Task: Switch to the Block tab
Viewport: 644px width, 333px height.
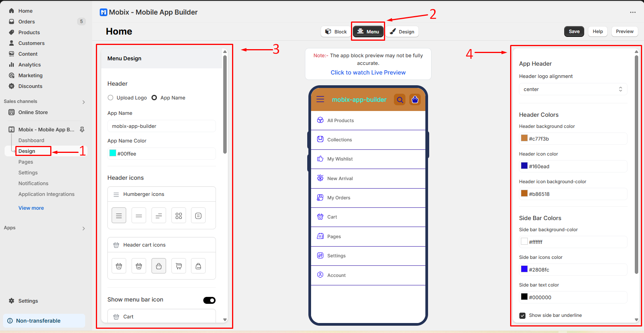Action: tap(336, 31)
